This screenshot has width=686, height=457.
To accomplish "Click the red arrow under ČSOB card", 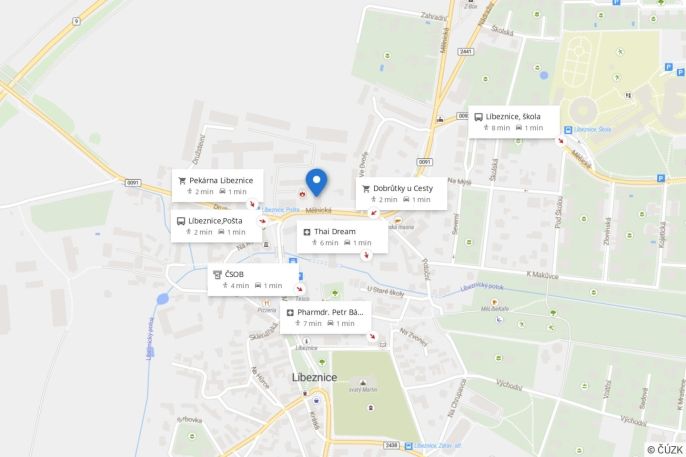I will (x=300, y=289).
